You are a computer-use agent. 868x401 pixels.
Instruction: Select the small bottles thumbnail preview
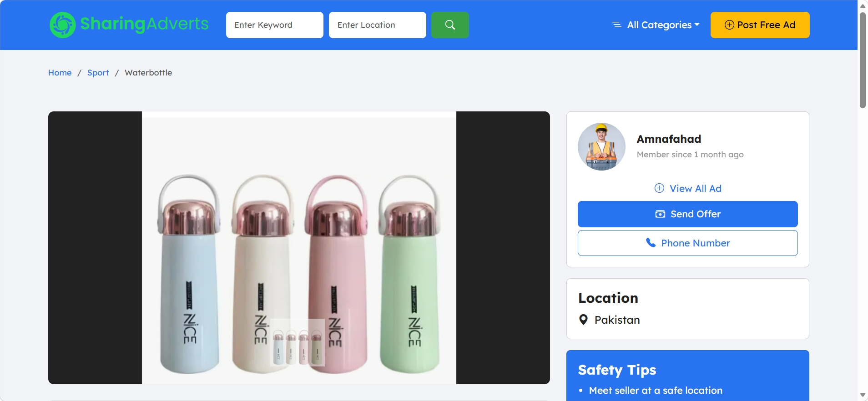(x=298, y=342)
